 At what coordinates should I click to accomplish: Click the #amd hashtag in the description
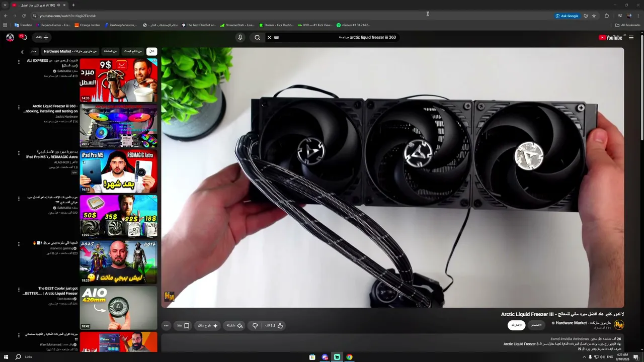tap(555, 339)
